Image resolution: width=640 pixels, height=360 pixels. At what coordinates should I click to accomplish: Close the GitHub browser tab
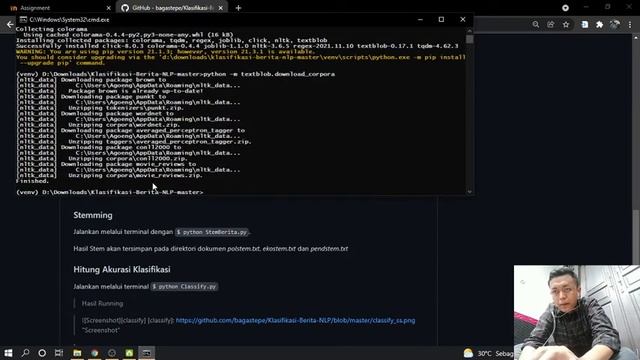tap(220, 8)
